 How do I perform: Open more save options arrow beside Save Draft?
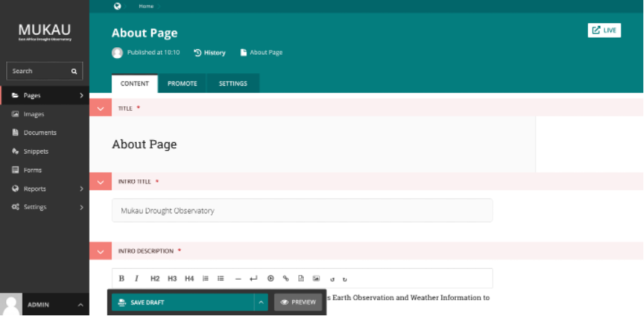tap(261, 302)
